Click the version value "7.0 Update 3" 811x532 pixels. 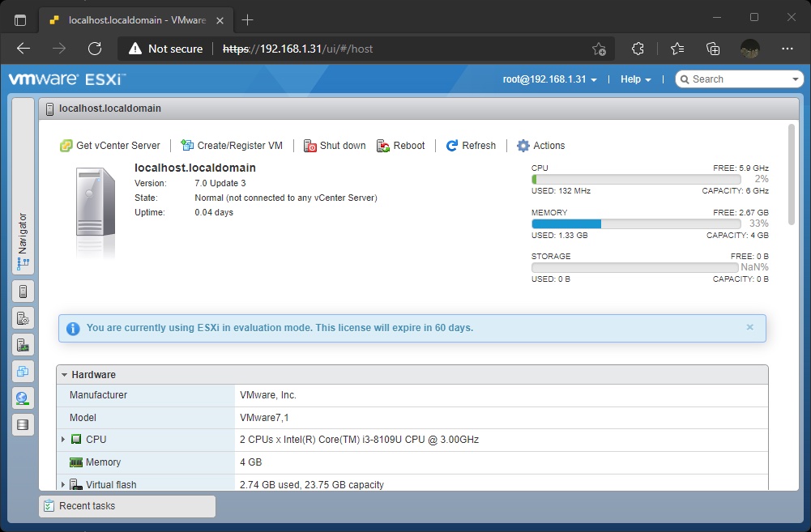coord(220,184)
